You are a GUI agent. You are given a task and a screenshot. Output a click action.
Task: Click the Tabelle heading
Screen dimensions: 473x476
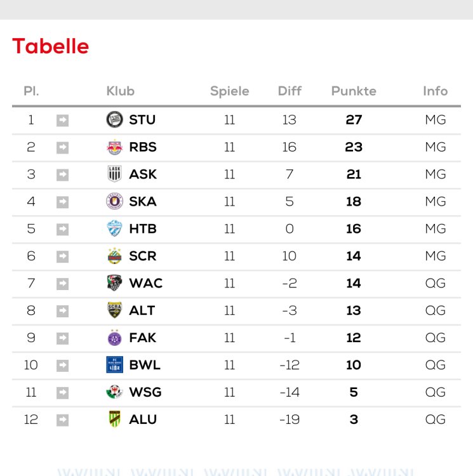[51, 46]
